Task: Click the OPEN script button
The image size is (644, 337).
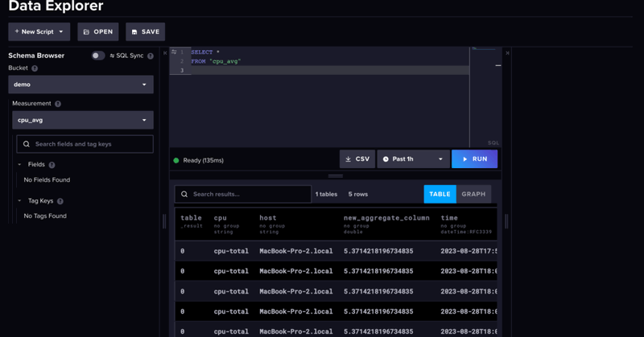Action: [97, 31]
